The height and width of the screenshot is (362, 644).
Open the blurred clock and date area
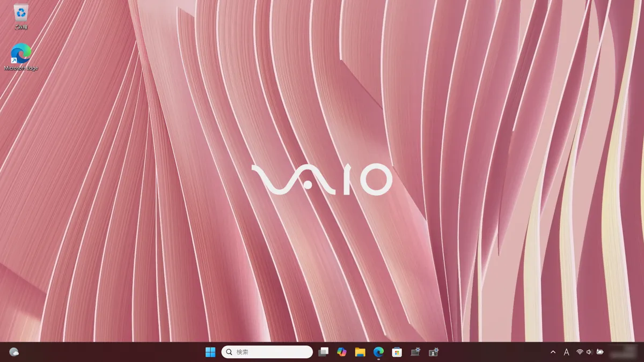click(623, 352)
